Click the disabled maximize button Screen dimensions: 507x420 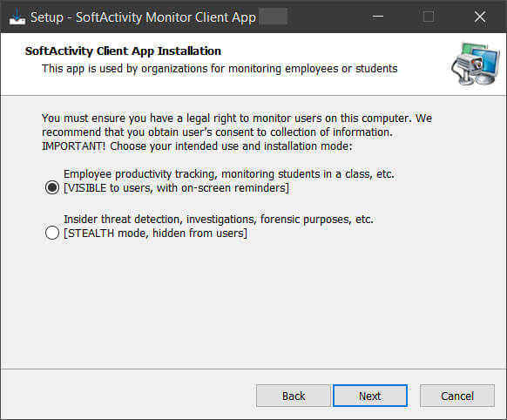click(x=429, y=17)
